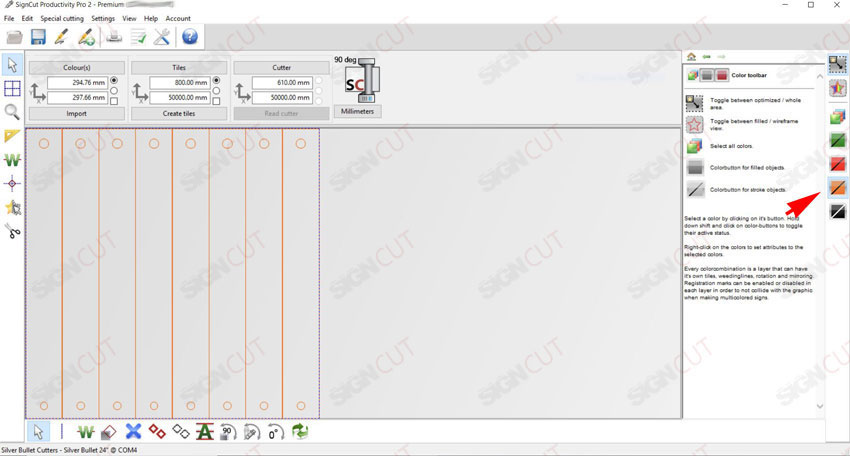
Task: Click the green A with red lines icon
Action: 204,432
